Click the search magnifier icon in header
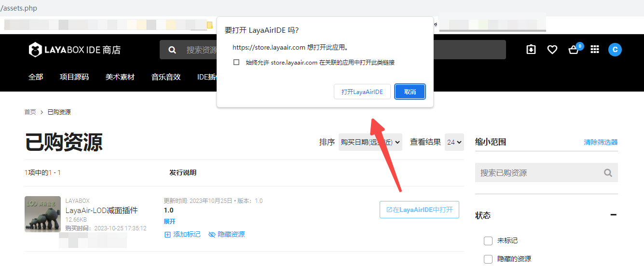 pos(172,50)
